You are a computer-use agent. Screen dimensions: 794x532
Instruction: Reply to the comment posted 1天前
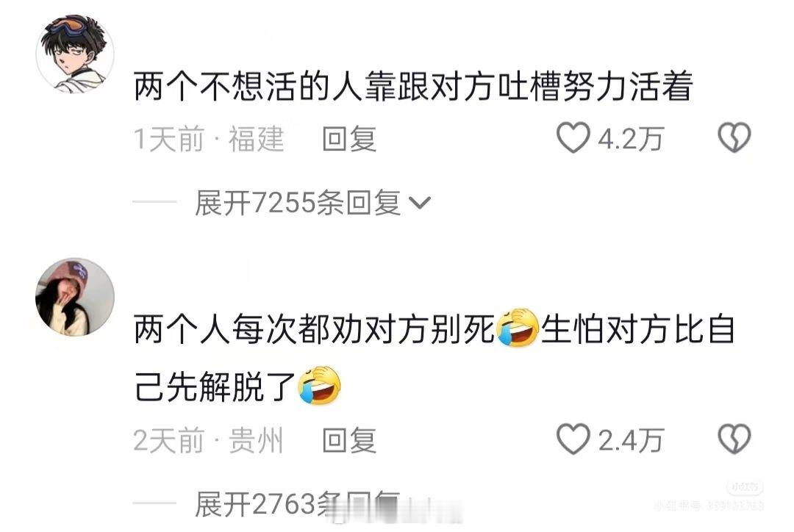pyautogui.click(x=349, y=139)
